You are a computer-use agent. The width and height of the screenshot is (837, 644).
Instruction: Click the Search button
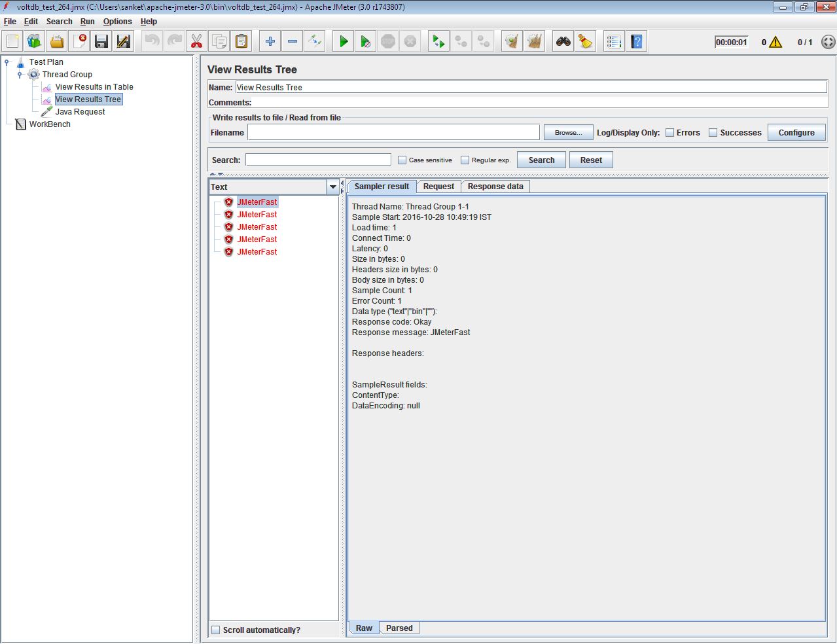click(x=541, y=160)
